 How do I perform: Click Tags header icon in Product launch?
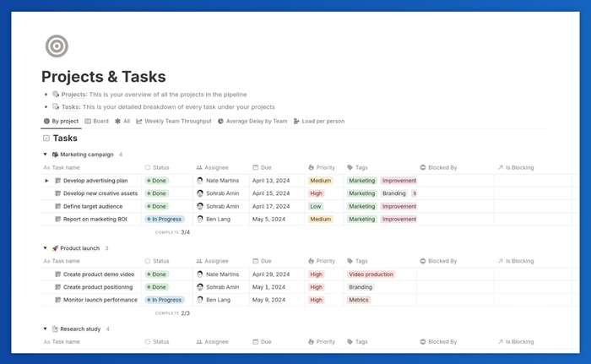pos(350,261)
